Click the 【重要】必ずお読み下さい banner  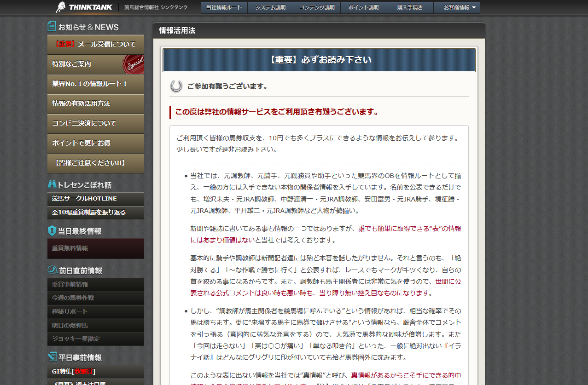(x=319, y=60)
